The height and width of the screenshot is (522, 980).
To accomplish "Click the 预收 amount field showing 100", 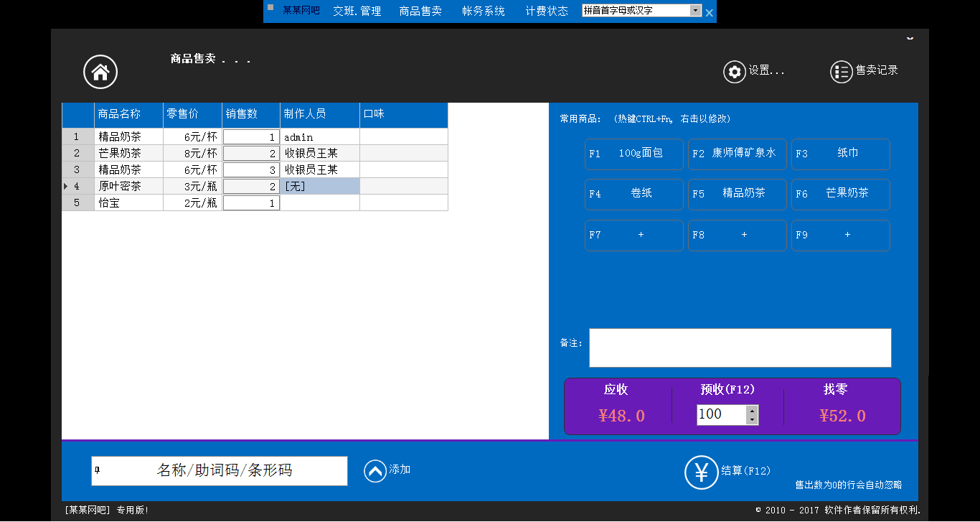I will (x=722, y=414).
